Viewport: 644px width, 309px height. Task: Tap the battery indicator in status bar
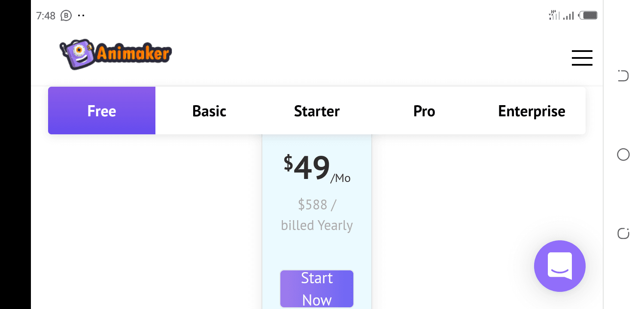588,16
